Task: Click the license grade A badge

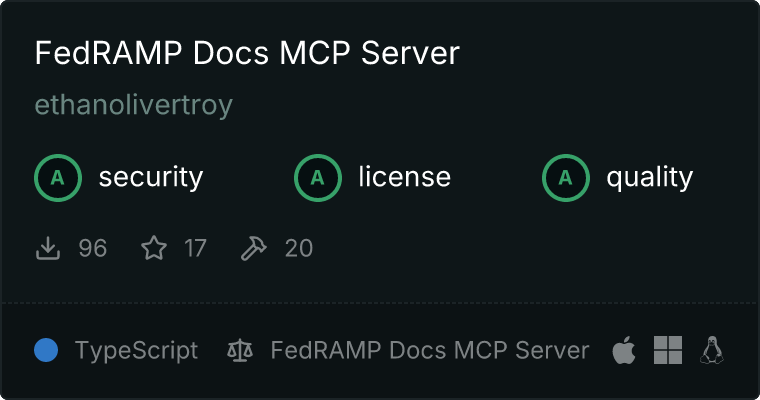Action: tap(317, 178)
